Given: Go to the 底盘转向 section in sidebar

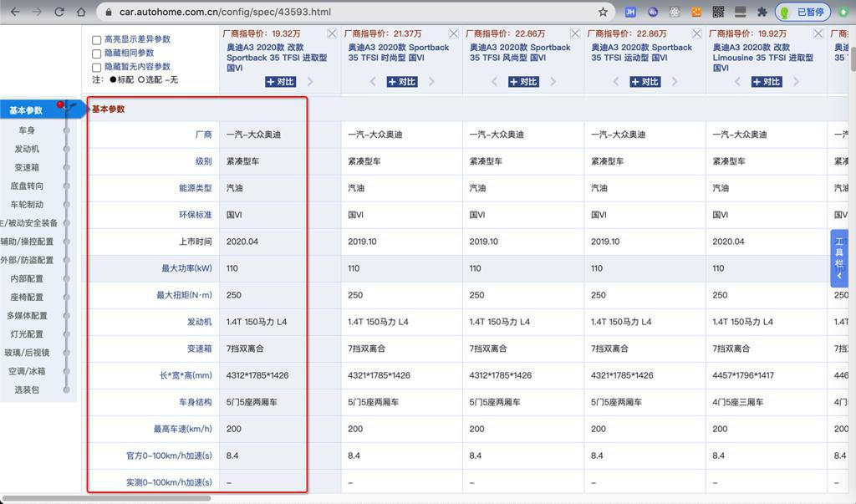Looking at the screenshot, I should (x=27, y=186).
